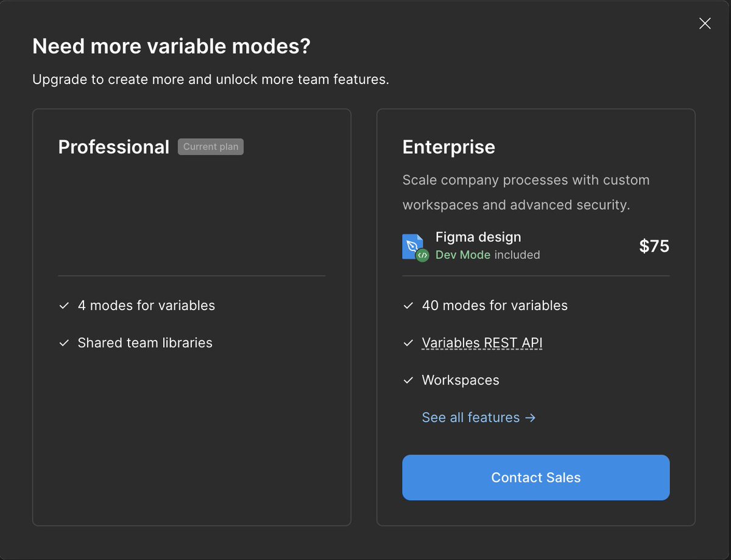Screen dimensions: 731x560
Task: Click the Need more variable modes? title
Action: [x=171, y=46]
